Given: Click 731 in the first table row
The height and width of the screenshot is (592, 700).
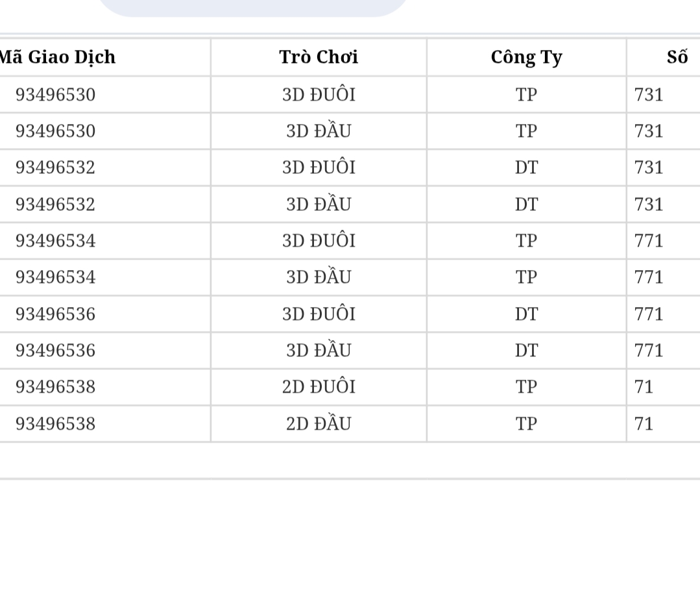Looking at the screenshot, I should click(x=649, y=95).
